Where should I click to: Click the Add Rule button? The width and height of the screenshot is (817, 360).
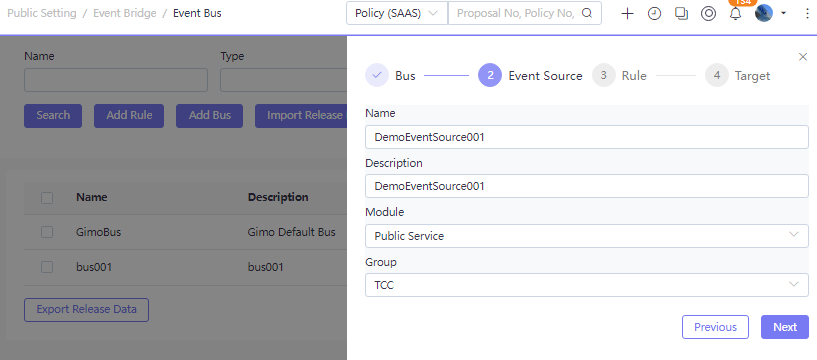(x=129, y=116)
